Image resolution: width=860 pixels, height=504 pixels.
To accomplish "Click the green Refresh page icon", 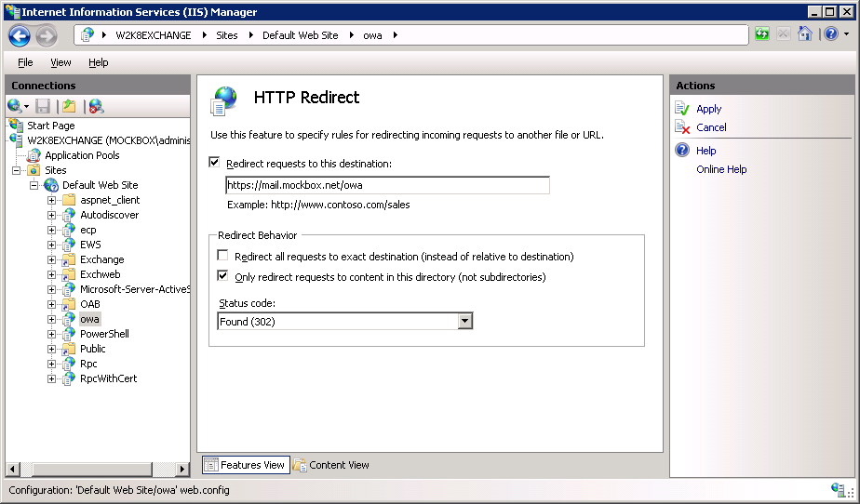I will pyautogui.click(x=762, y=34).
